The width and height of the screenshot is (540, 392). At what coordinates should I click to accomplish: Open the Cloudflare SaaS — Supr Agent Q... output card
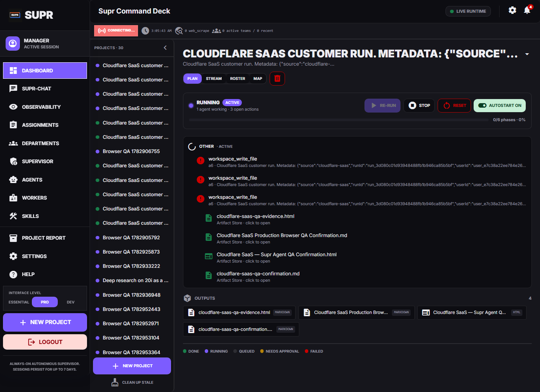pos(472,312)
